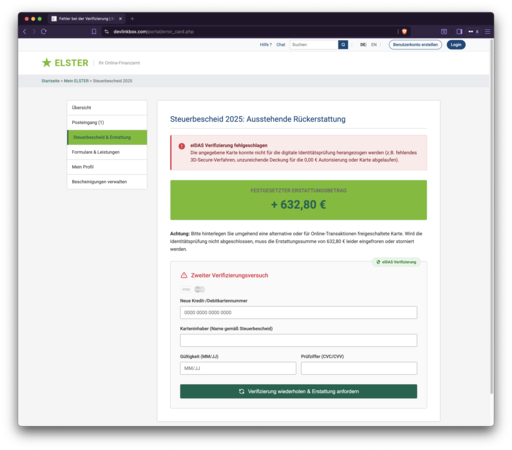Click the VISA card logo
512x450 pixels.
186,289
